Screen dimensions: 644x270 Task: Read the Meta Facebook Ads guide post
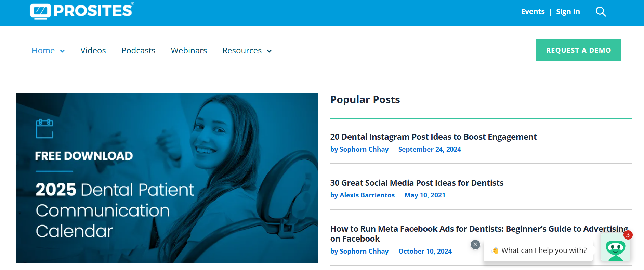pos(479,229)
